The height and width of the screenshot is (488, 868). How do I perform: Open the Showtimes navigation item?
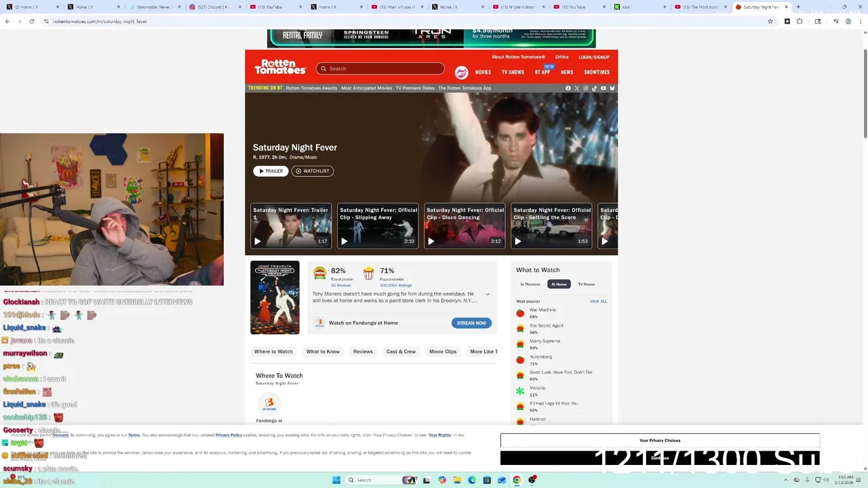click(x=597, y=73)
